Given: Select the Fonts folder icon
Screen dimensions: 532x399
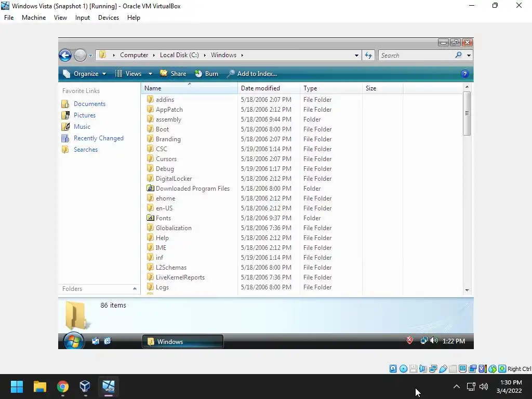Looking at the screenshot, I should click(150, 218).
